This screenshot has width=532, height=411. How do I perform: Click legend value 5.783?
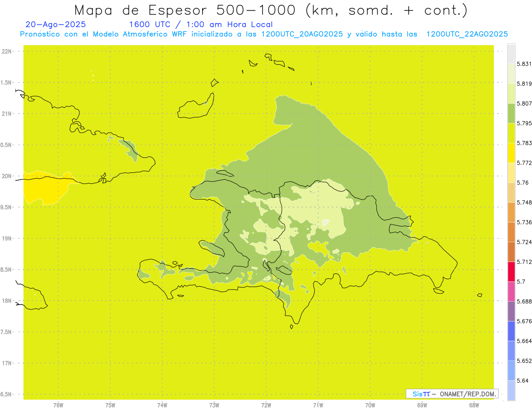(524, 143)
